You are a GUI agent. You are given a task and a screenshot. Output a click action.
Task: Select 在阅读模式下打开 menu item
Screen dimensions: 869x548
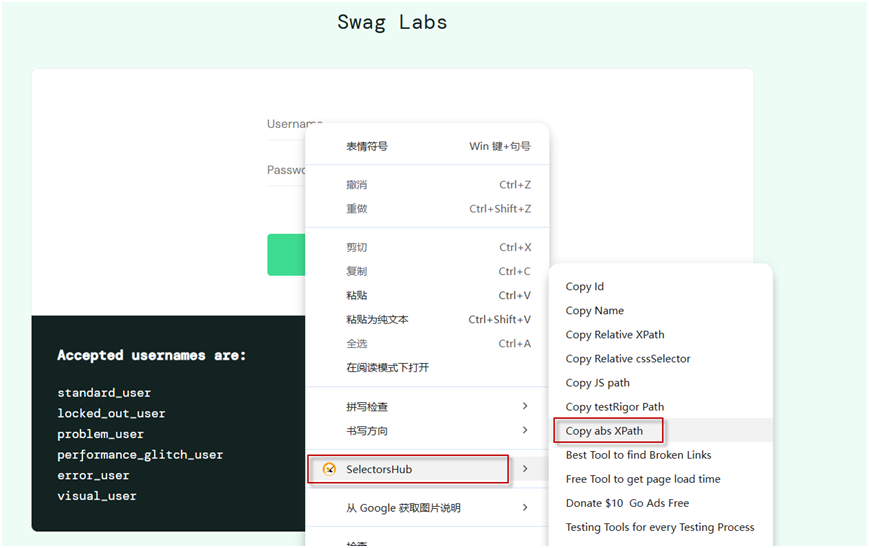pos(427,367)
